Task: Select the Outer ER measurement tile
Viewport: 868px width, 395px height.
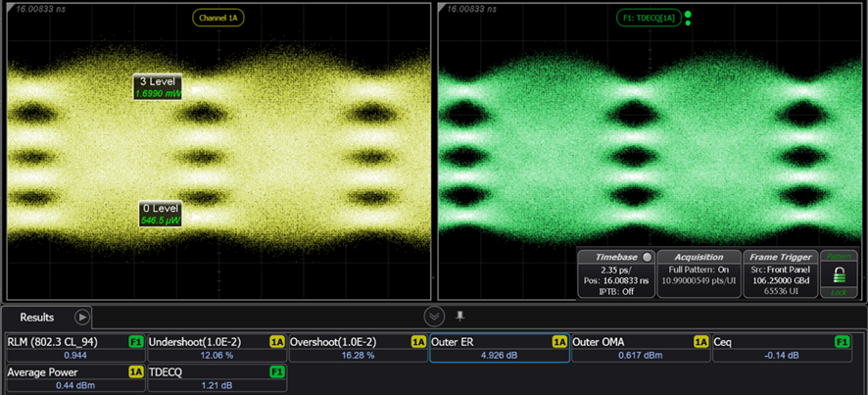Action: pos(500,349)
